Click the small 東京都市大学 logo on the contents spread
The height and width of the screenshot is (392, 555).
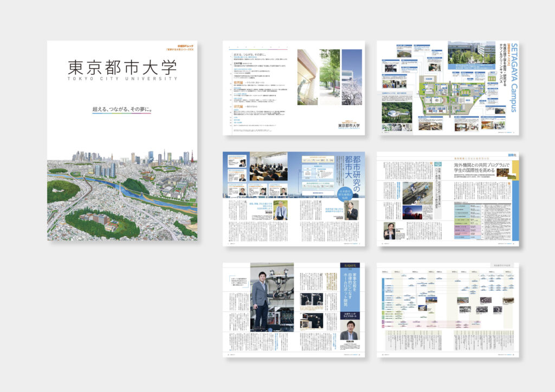click(349, 125)
